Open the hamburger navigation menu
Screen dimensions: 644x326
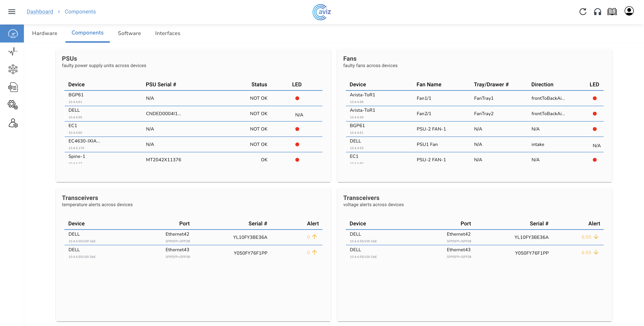(x=12, y=12)
